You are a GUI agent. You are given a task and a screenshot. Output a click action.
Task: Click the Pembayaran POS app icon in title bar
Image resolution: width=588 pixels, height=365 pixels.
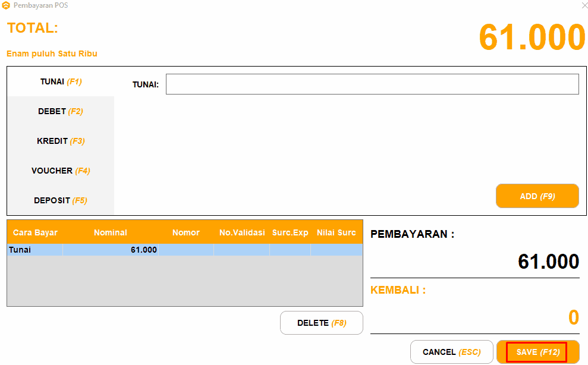(x=6, y=5)
